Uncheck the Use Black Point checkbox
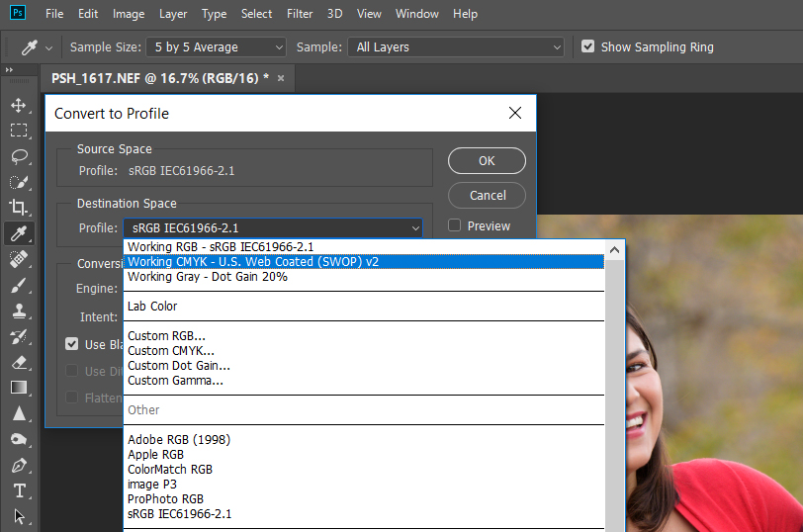The width and height of the screenshot is (803, 532). tap(72, 344)
